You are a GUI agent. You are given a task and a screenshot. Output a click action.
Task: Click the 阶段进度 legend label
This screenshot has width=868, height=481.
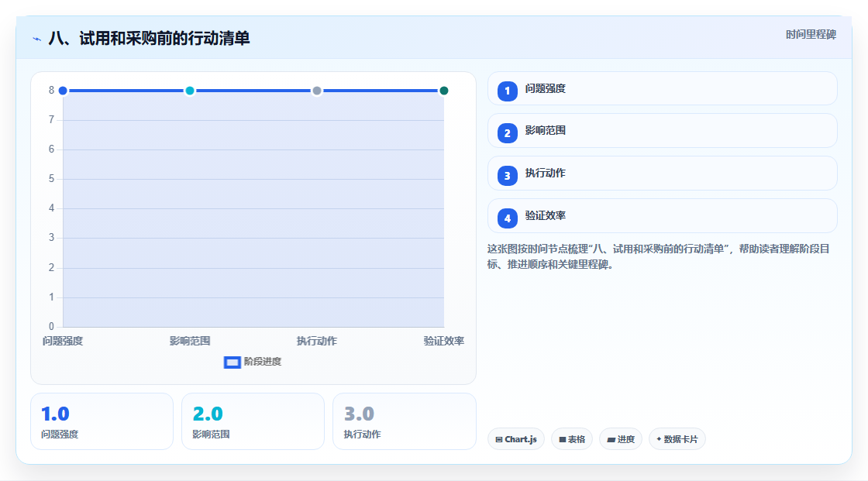(x=263, y=362)
